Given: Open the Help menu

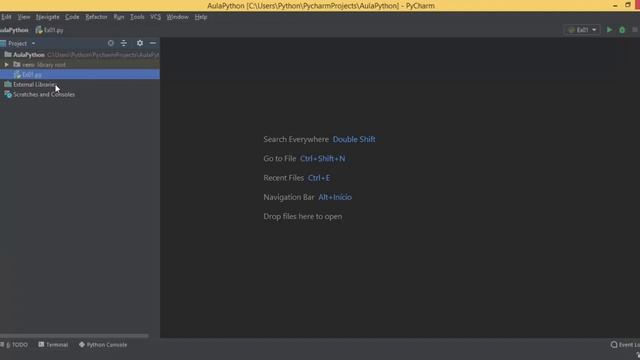Looking at the screenshot, I should pos(201,17).
